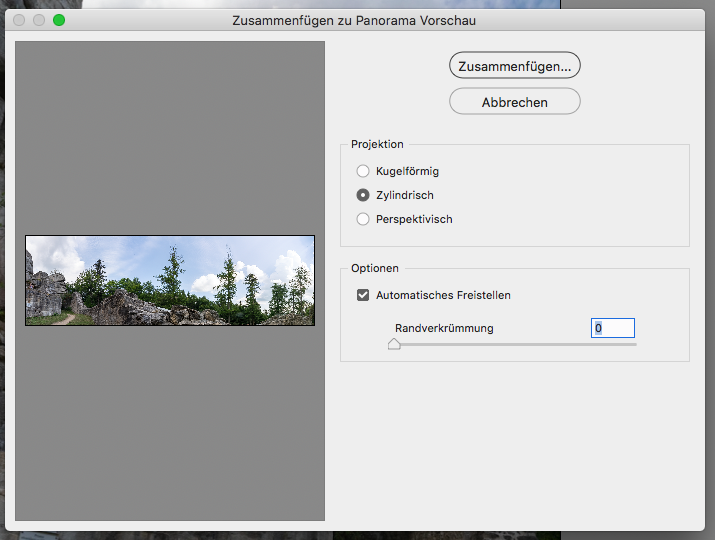The height and width of the screenshot is (540, 715).
Task: Click the dialog title Zusammenfügen zu Panorama Vorschau
Action: click(354, 21)
